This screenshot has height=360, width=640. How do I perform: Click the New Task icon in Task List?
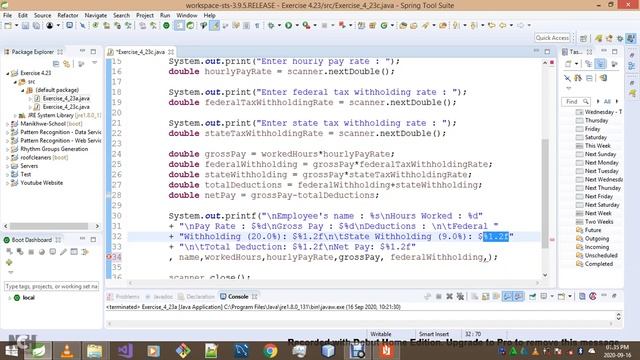(x=568, y=64)
